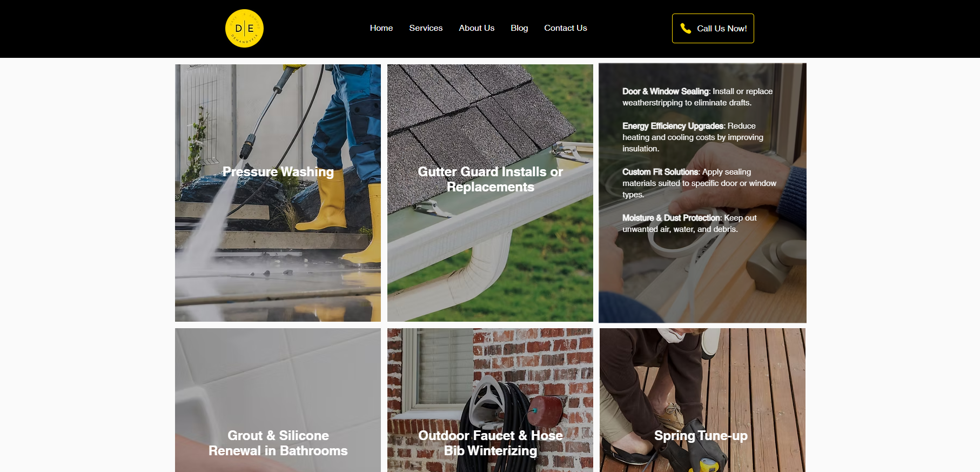Select the Gutter Guard Installs or Replacements tile
Screen dimensions: 980x472
tap(490, 193)
